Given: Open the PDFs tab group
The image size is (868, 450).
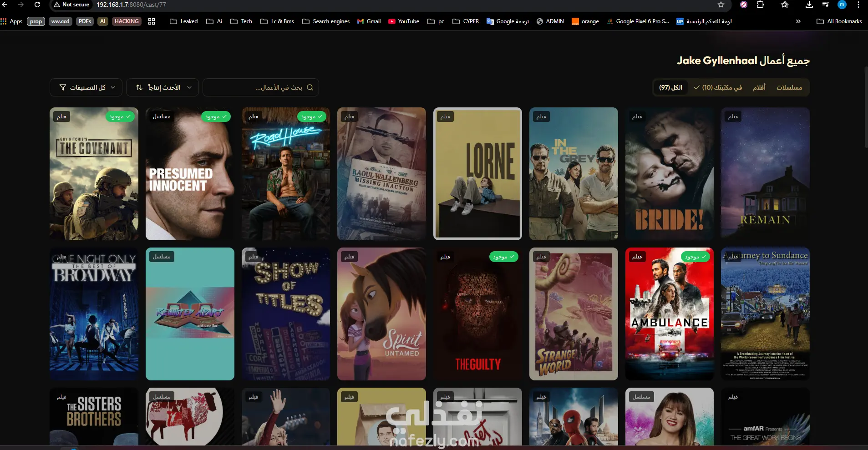Looking at the screenshot, I should (x=85, y=21).
